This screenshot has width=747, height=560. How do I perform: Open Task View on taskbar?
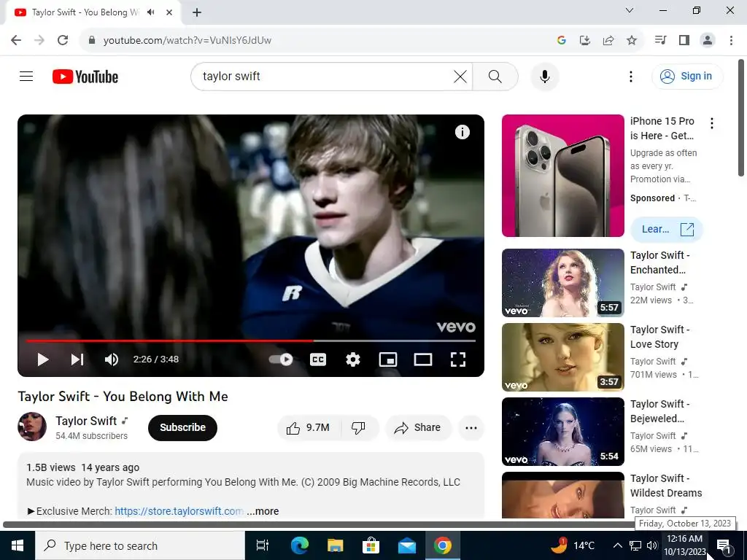coord(263,545)
